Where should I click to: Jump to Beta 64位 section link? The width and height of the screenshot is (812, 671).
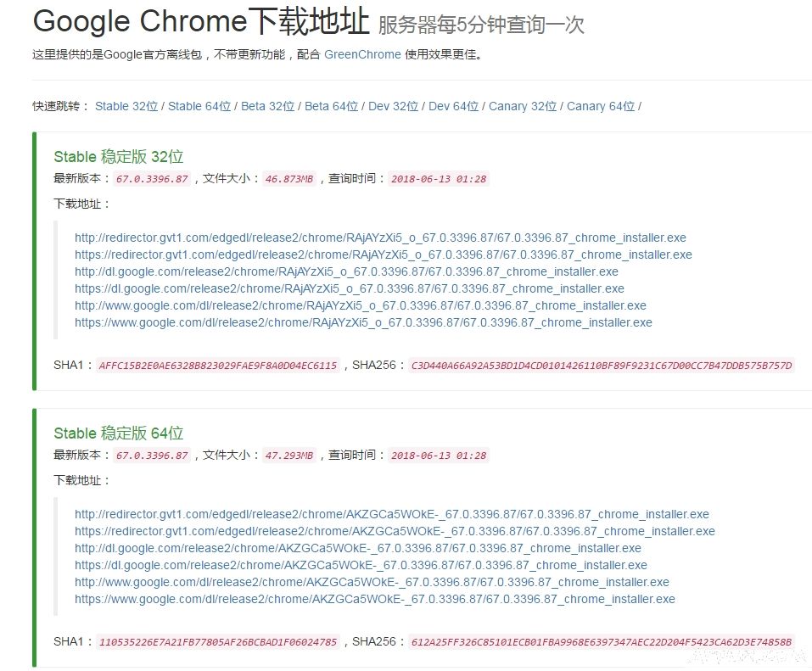point(329,106)
